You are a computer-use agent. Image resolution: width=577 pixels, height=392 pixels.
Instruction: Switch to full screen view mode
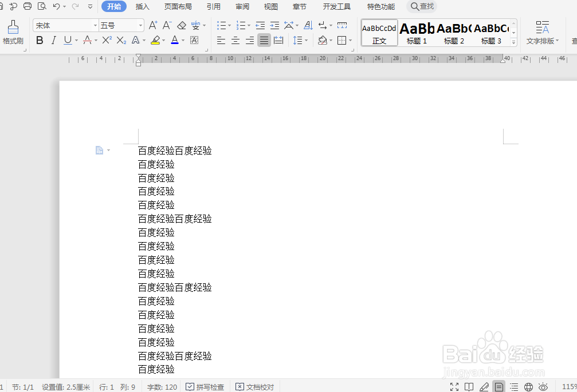tap(454, 386)
